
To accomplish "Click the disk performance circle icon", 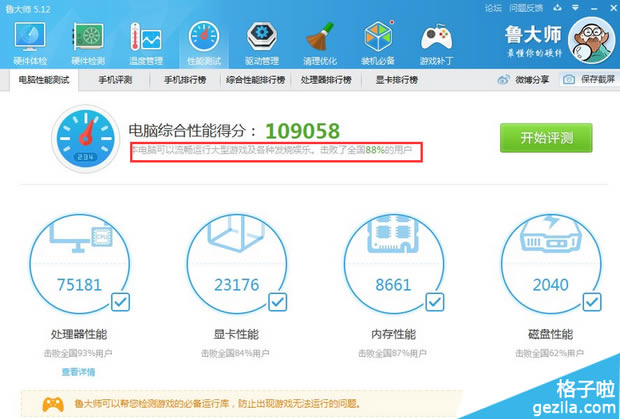I will click(x=551, y=264).
